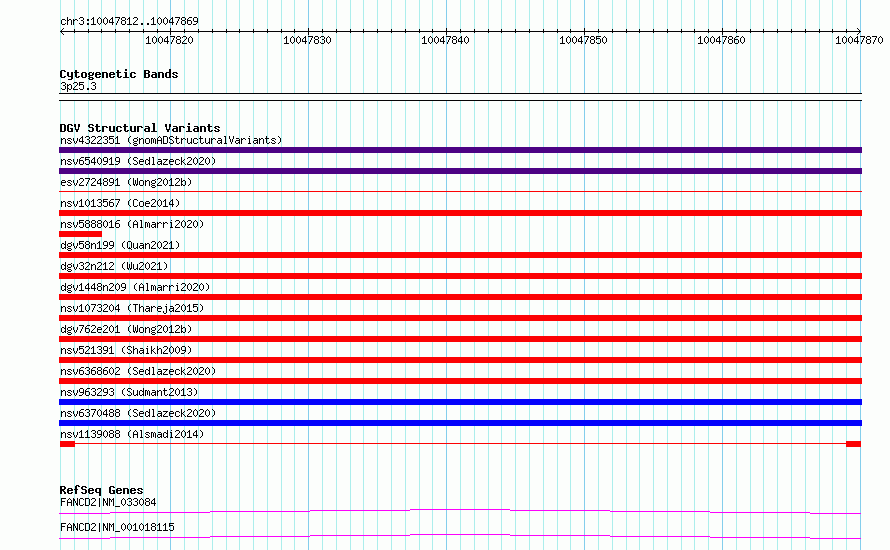890x550 pixels.
Task: Click the magenta intron line under FANCD2|NM_001018115
Action: [460, 536]
